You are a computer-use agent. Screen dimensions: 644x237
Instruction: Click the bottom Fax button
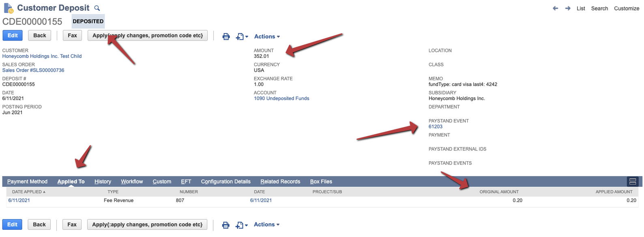point(72,224)
